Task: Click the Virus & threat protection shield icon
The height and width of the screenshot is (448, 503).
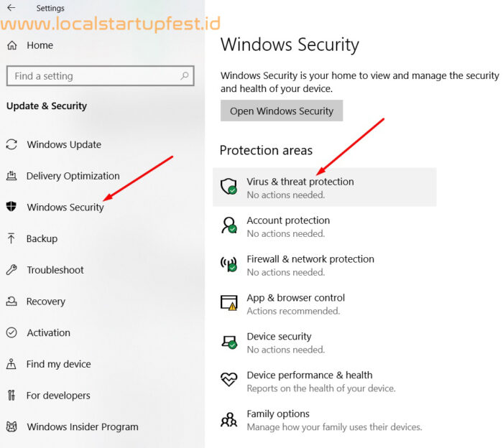Action: point(229,187)
